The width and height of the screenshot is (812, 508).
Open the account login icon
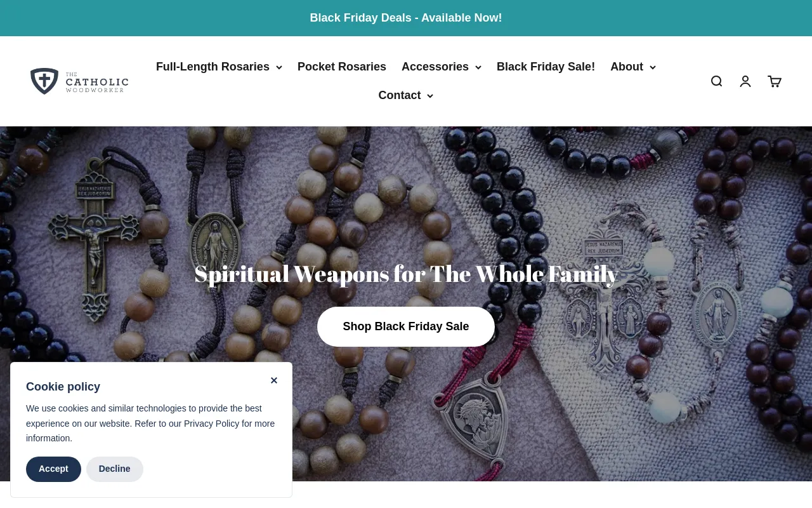click(x=745, y=81)
